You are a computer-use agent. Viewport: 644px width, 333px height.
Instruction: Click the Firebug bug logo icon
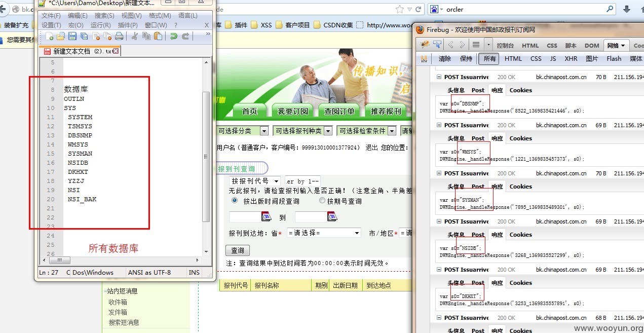425,45
